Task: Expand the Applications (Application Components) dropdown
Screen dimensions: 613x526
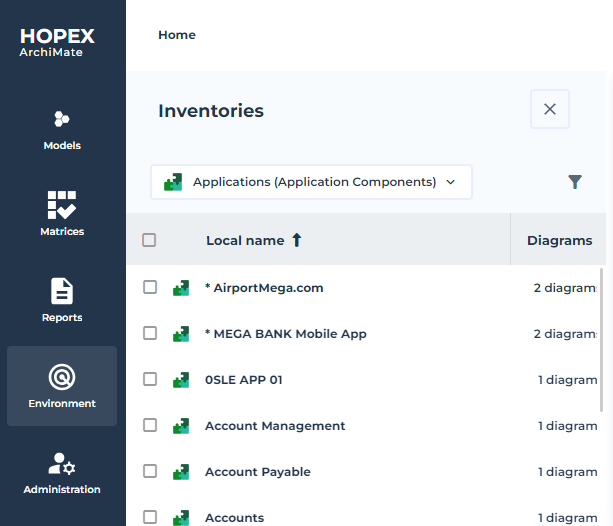Action: 311,182
